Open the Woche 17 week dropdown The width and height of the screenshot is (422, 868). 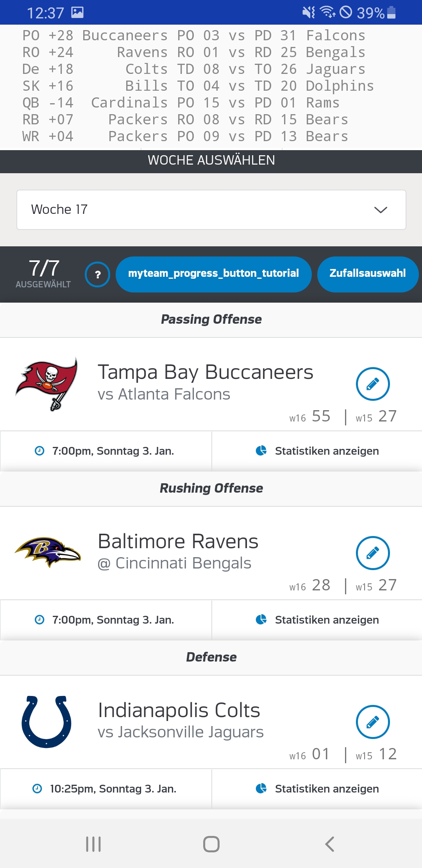tap(211, 210)
